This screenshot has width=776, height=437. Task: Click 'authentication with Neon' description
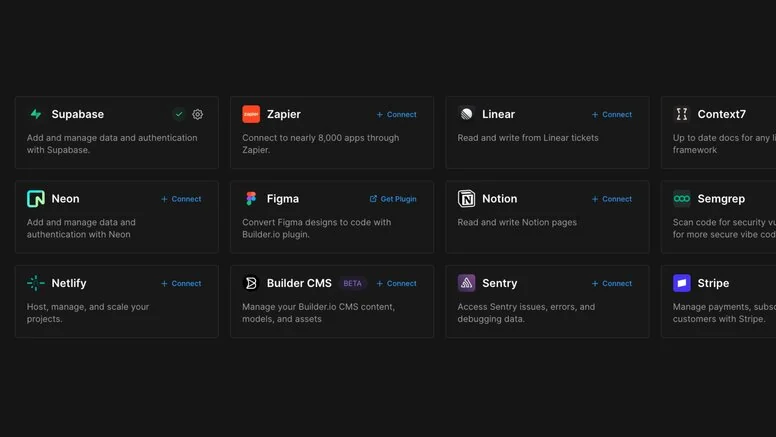click(81, 228)
